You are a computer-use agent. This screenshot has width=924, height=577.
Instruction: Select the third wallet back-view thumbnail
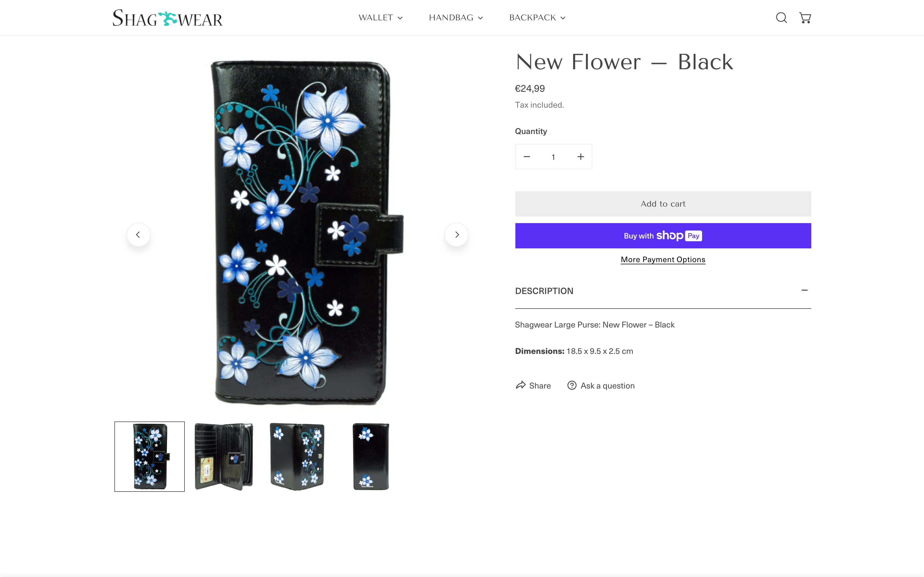(298, 456)
